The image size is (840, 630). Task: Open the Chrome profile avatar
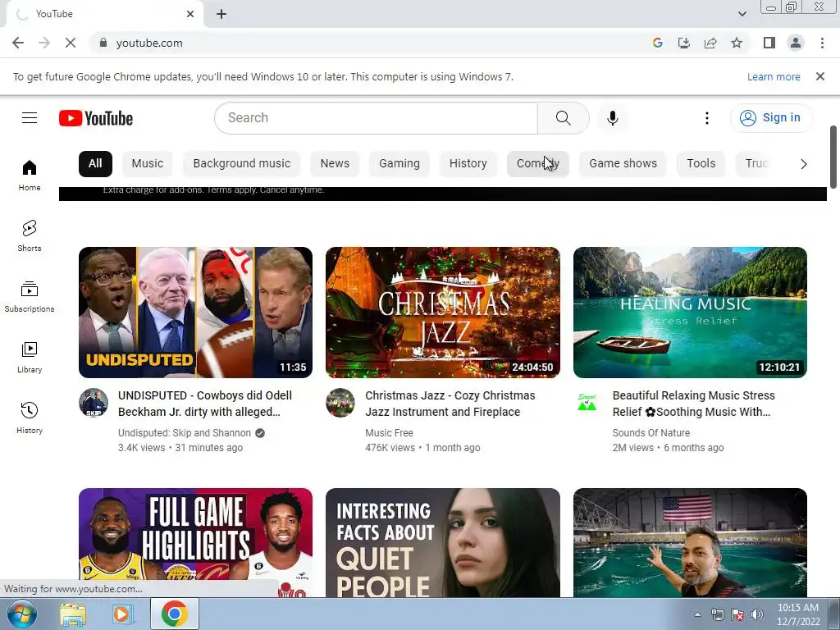796,43
